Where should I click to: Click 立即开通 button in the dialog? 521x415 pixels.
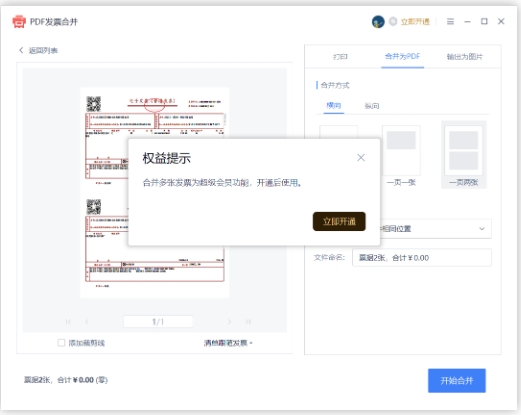[x=339, y=221]
